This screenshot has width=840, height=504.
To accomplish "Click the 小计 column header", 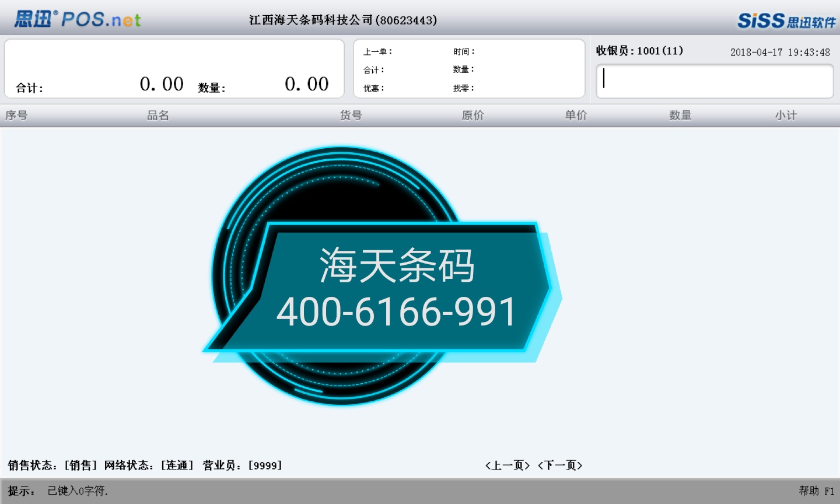I will [786, 116].
